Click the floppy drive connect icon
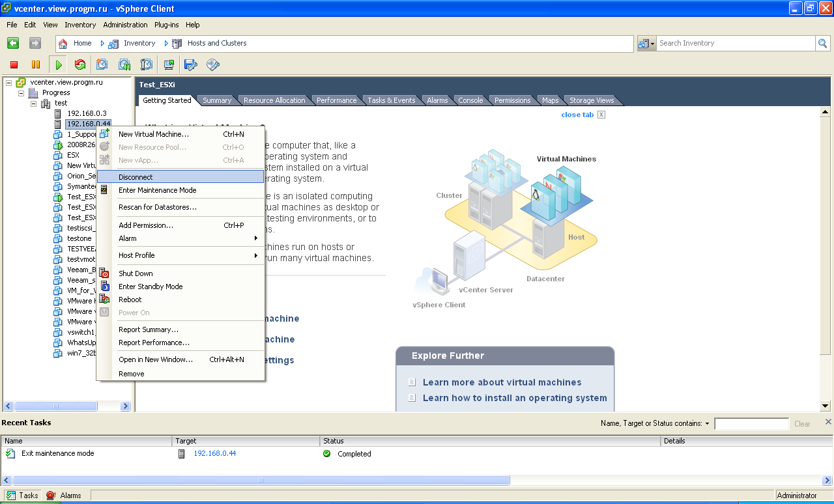This screenshot has height=504, width=834. click(x=191, y=64)
